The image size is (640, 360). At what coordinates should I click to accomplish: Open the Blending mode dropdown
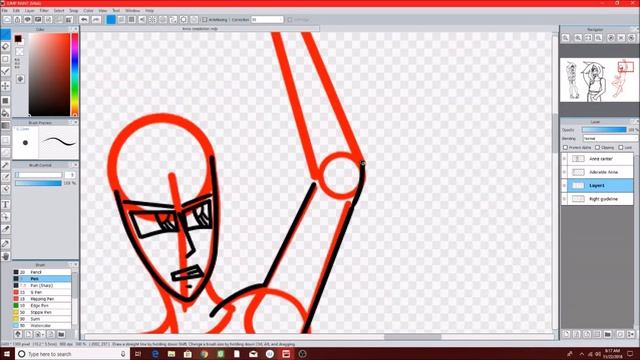610,139
